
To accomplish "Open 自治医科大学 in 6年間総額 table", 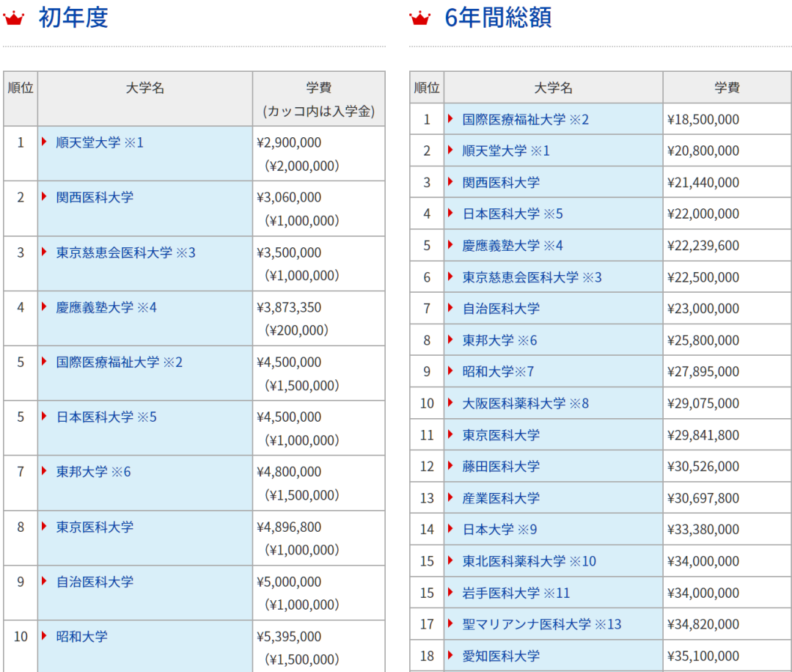I will pyautogui.click(x=501, y=308).
